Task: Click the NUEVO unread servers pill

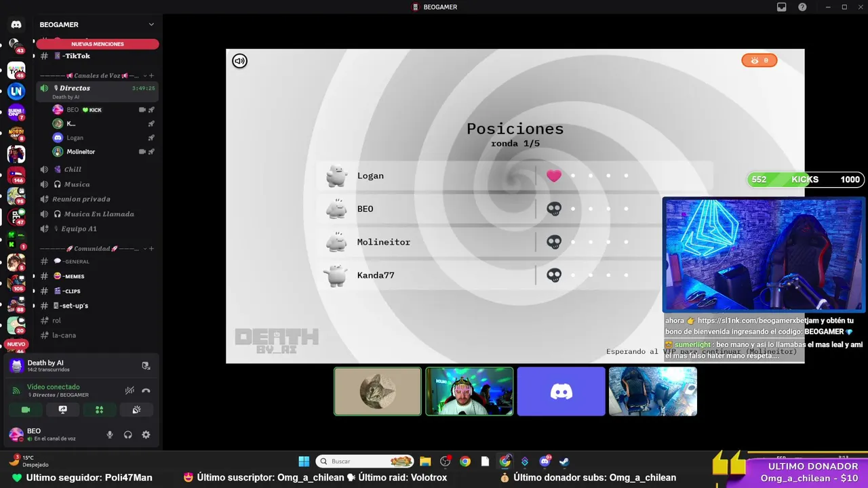Action: click(16, 344)
